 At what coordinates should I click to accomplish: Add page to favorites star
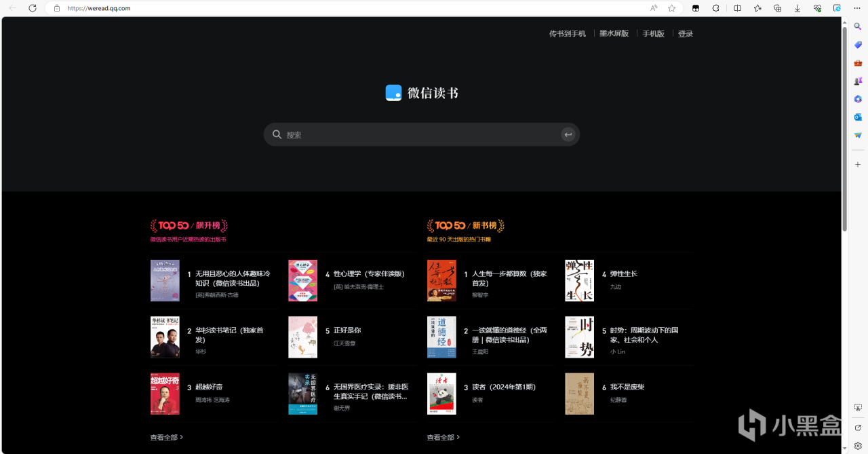click(671, 8)
